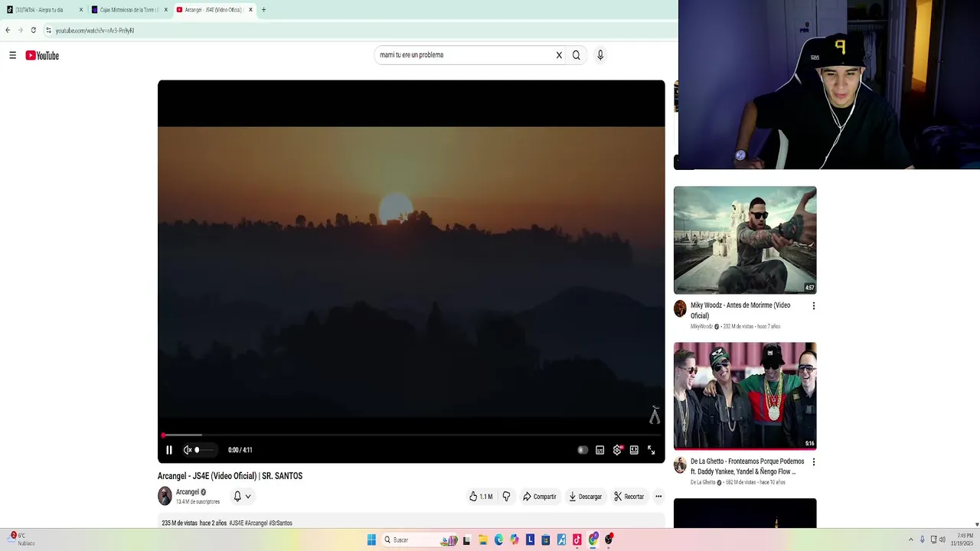The width and height of the screenshot is (980, 551).
Task: Open a new browser tab with the plus
Action: point(263,10)
